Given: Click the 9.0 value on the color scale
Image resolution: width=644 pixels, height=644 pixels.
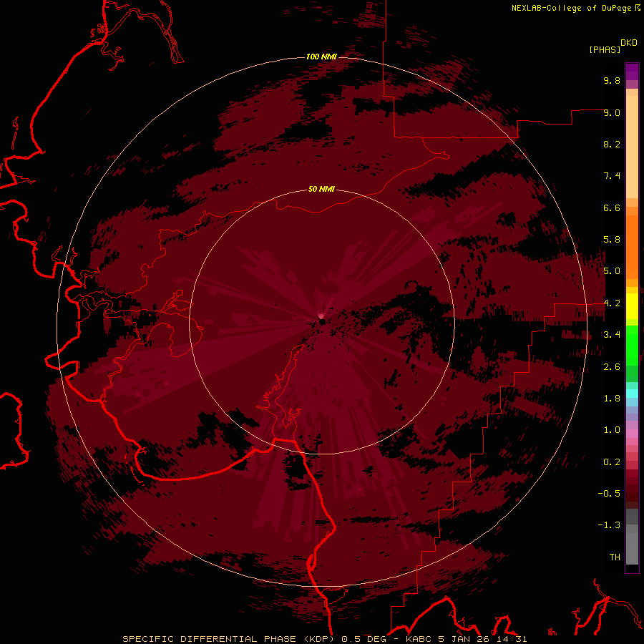Looking at the screenshot, I should point(612,112).
